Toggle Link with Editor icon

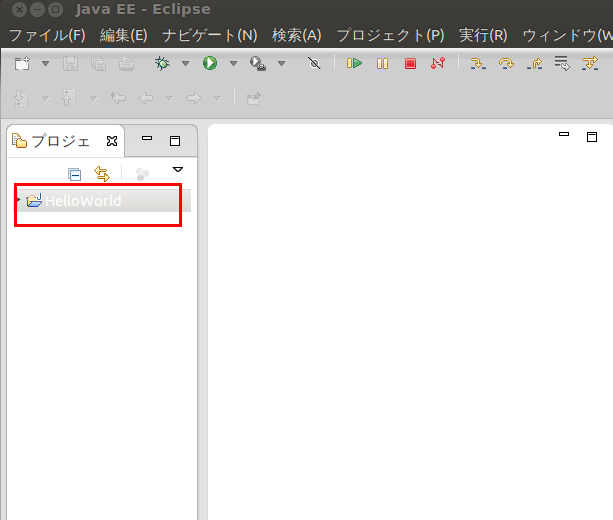click(x=102, y=174)
